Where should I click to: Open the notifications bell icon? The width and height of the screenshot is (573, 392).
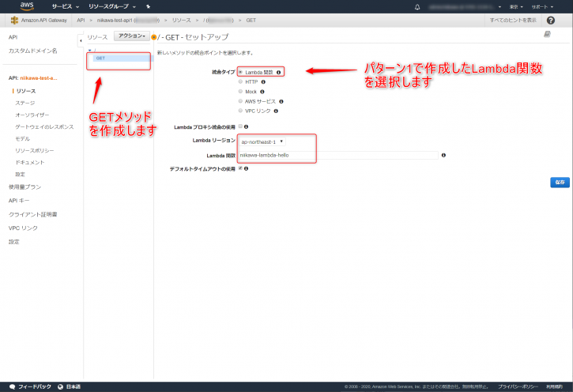coord(417,7)
